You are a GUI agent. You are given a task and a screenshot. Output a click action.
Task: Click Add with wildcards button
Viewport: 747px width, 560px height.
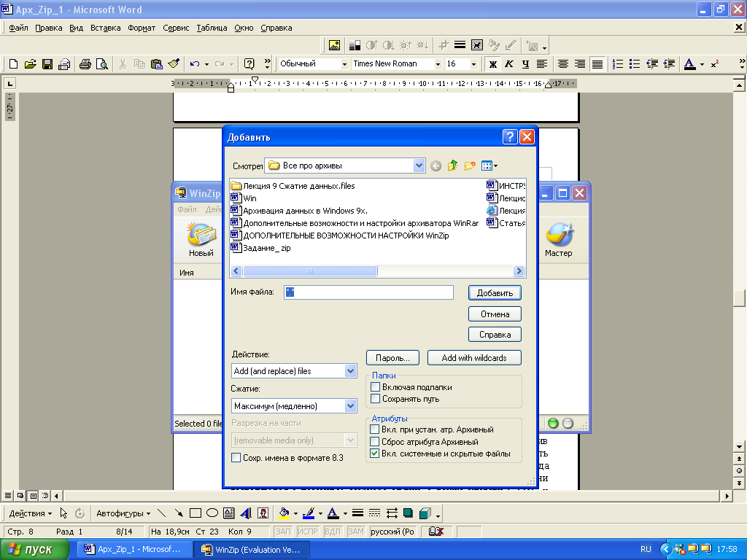pyautogui.click(x=474, y=357)
